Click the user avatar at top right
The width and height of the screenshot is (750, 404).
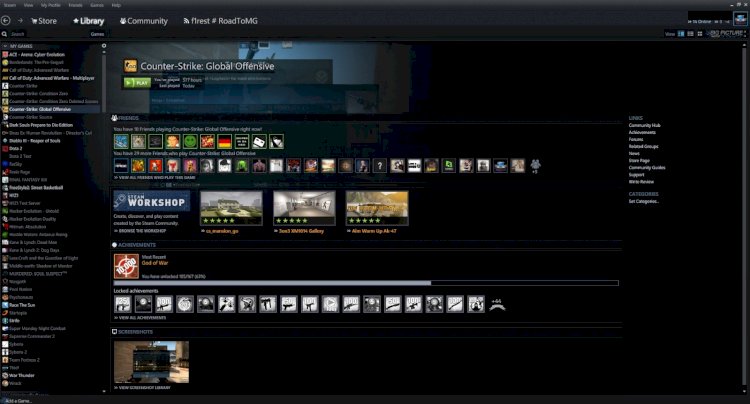pyautogui.click(x=740, y=19)
